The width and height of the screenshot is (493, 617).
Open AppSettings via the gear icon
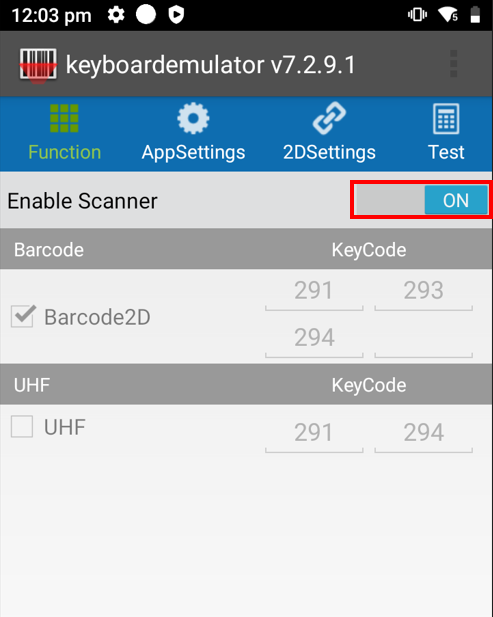pos(193,118)
